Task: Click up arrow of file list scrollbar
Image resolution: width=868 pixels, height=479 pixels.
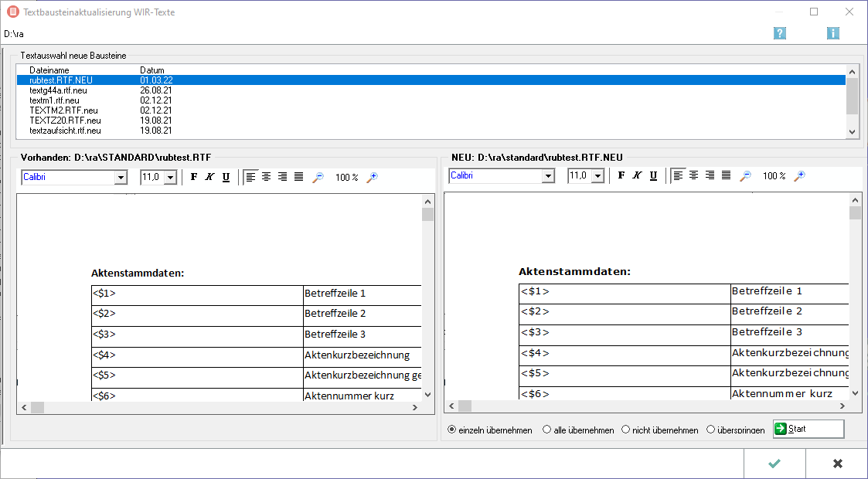Action: (x=853, y=71)
